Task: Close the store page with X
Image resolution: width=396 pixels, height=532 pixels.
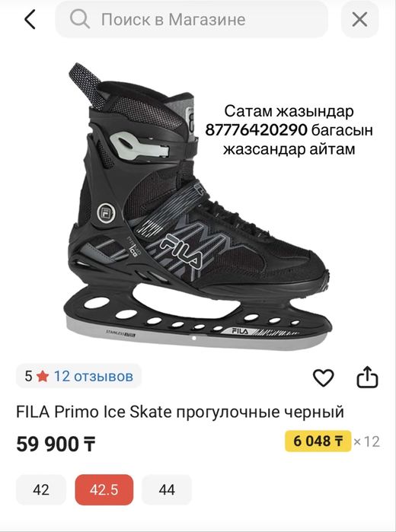Action: tap(359, 19)
